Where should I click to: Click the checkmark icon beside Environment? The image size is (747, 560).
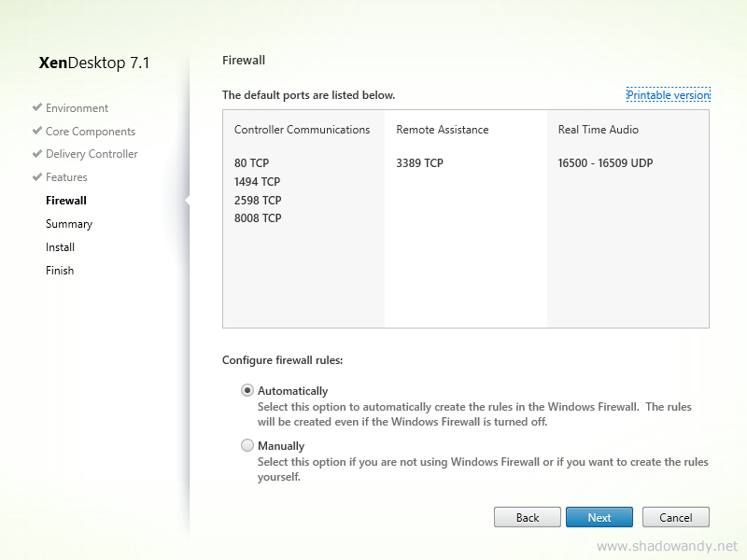click(37, 107)
